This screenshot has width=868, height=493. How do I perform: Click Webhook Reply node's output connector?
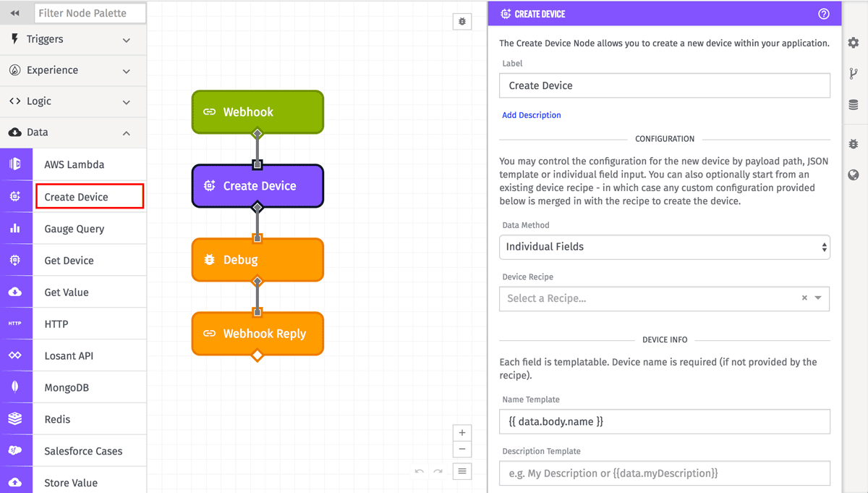(257, 355)
